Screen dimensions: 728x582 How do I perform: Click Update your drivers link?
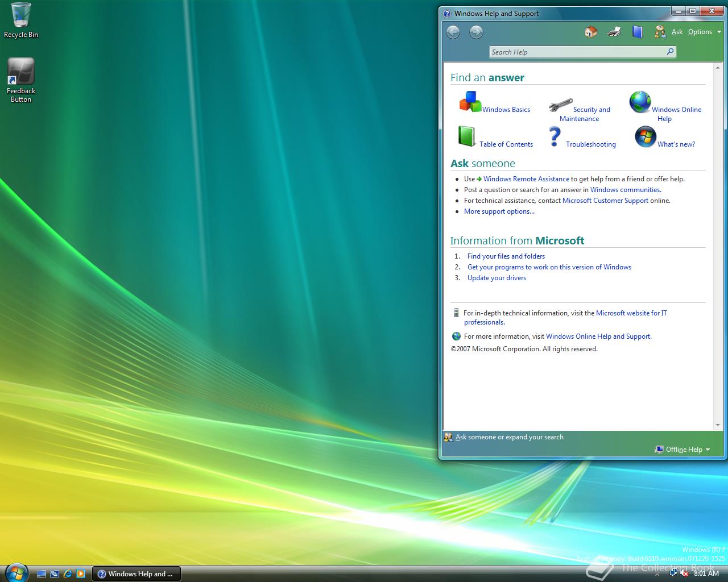pyautogui.click(x=497, y=278)
